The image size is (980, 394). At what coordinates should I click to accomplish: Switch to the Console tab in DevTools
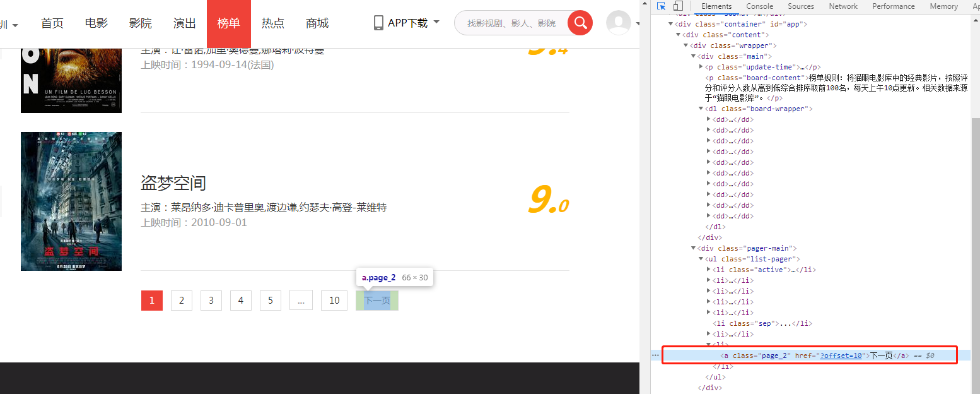[759, 6]
